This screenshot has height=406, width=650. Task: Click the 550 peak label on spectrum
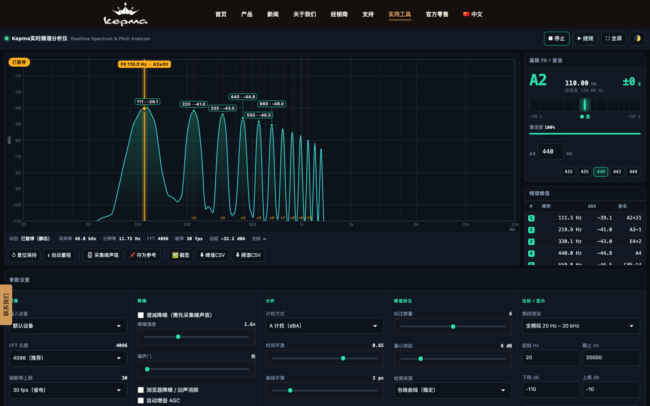pos(259,115)
